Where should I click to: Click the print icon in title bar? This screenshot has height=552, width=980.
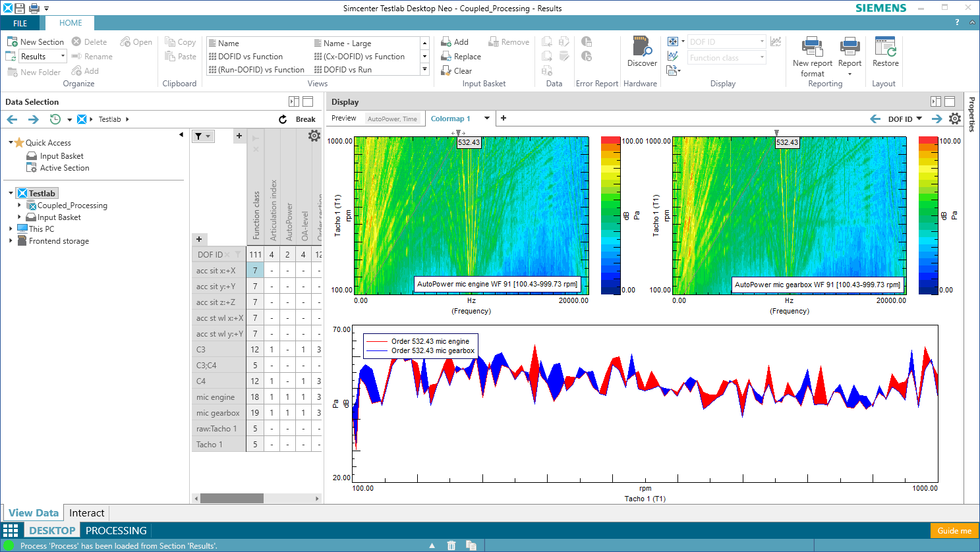[x=34, y=8]
